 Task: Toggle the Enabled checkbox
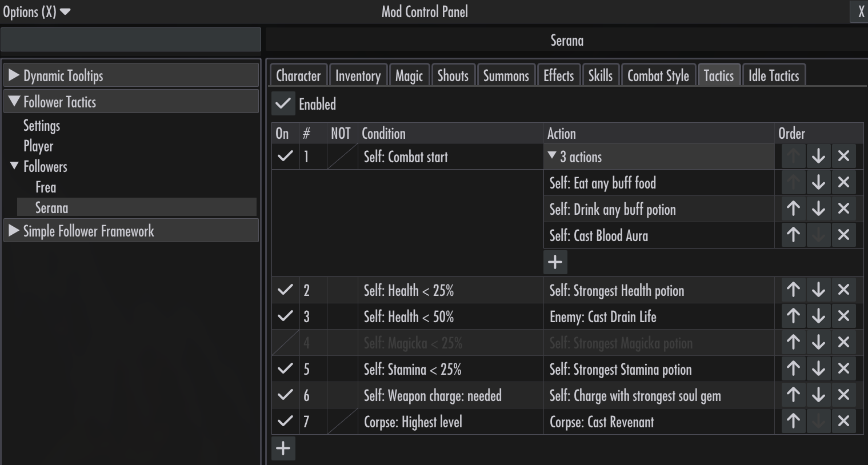click(x=283, y=103)
